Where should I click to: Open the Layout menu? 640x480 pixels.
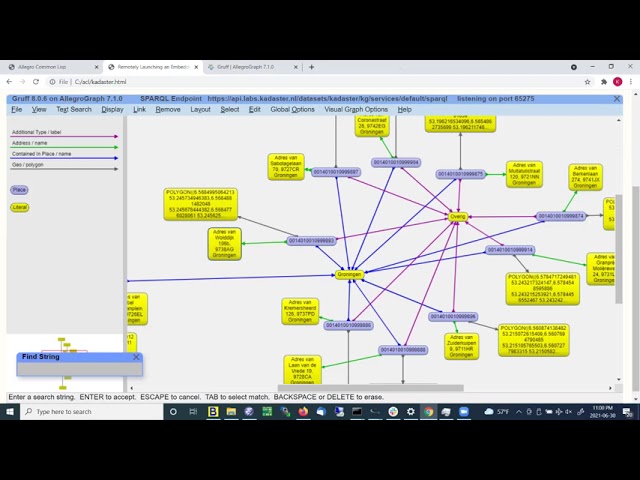point(200,109)
